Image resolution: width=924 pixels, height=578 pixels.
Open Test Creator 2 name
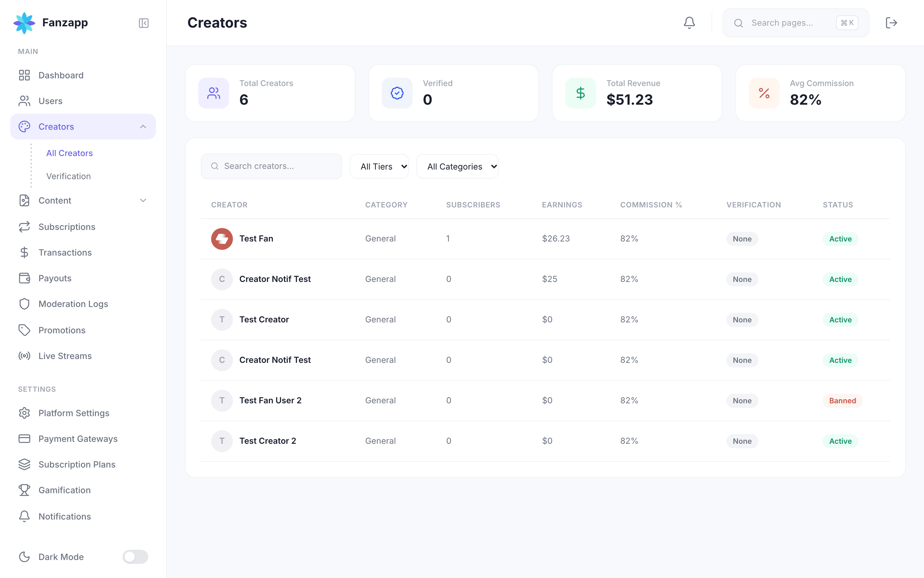coord(268,441)
